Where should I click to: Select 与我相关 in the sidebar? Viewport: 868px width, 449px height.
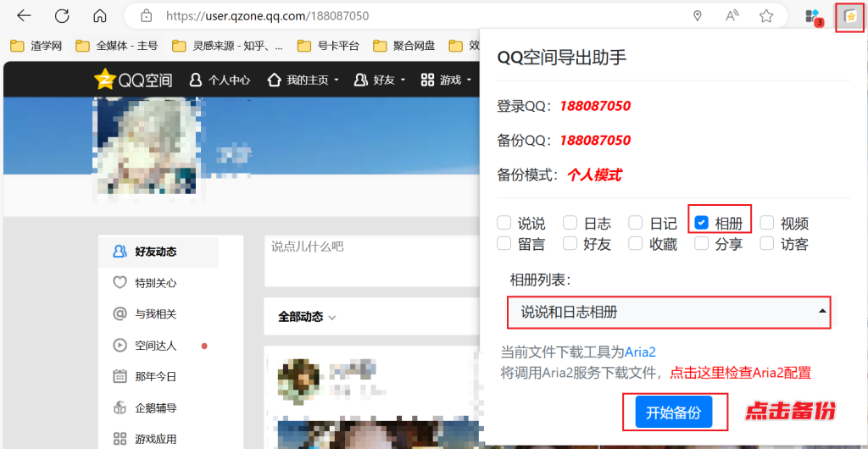pyautogui.click(x=144, y=314)
